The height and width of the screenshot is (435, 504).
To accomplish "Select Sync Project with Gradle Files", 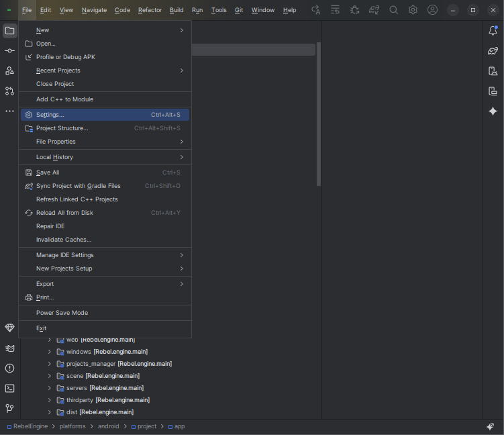I will (105, 186).
